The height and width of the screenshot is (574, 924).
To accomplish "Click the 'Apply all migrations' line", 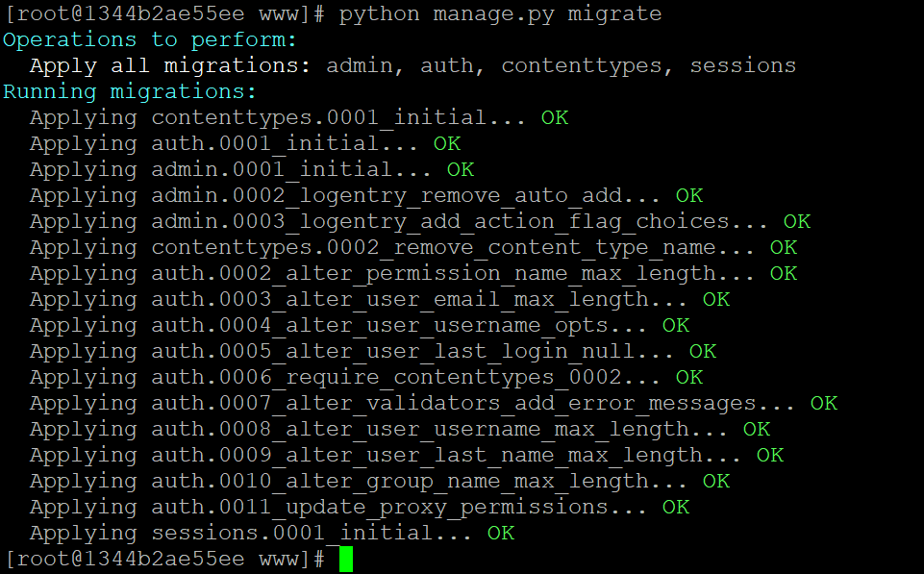I will tap(412, 65).
